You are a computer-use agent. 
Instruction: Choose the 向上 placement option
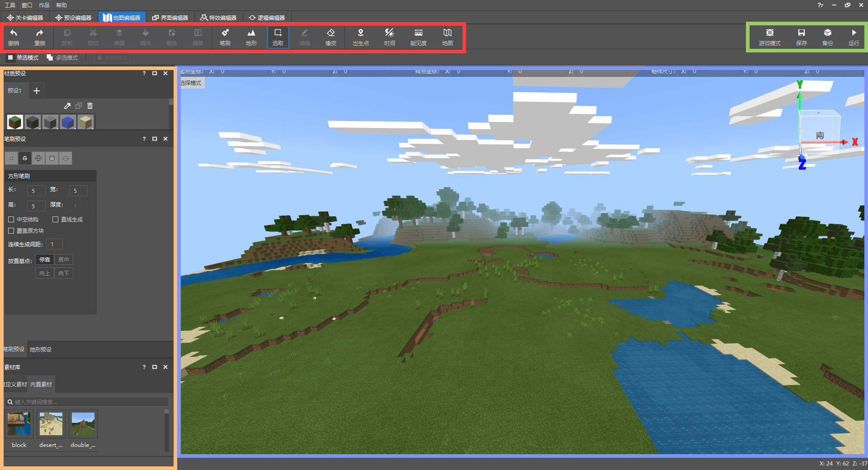point(45,273)
